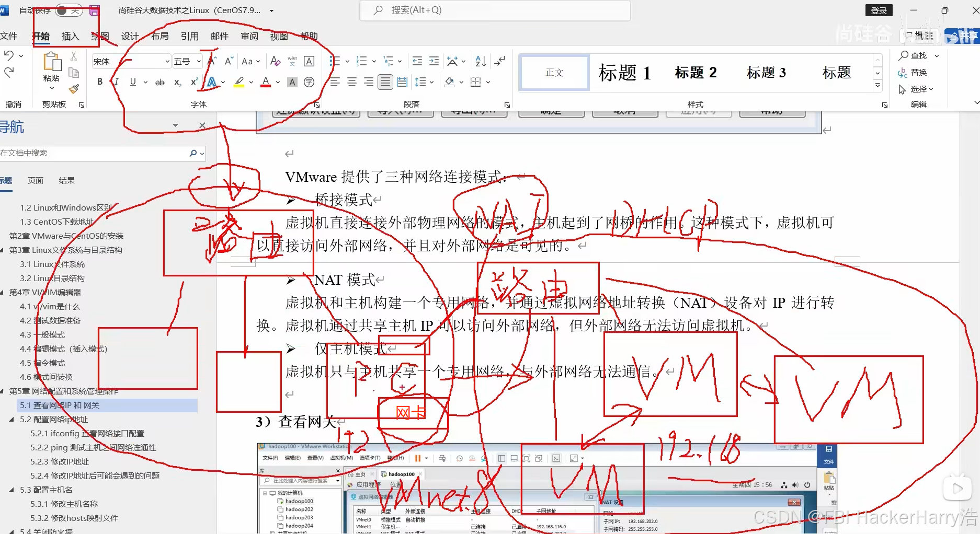
Task: Open the Change Case Aa dropdown
Action: [250, 61]
